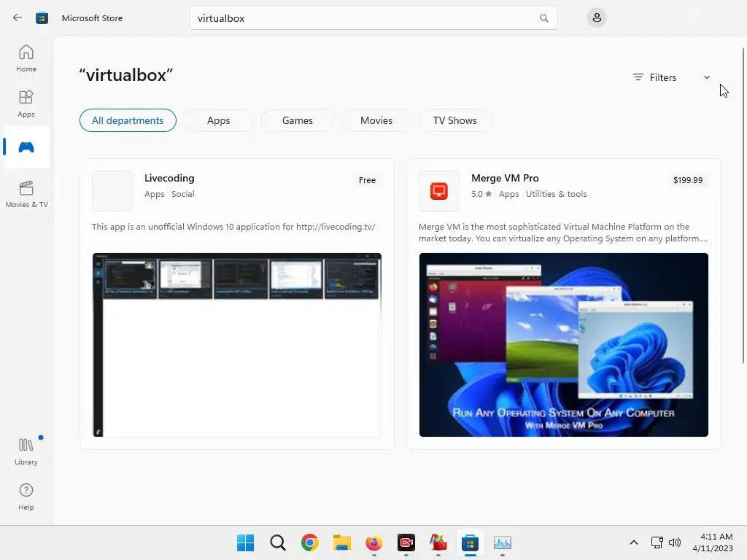Image resolution: width=747 pixels, height=560 pixels.
Task: Click the Merge VM Pro promotional image
Action: [564, 345]
